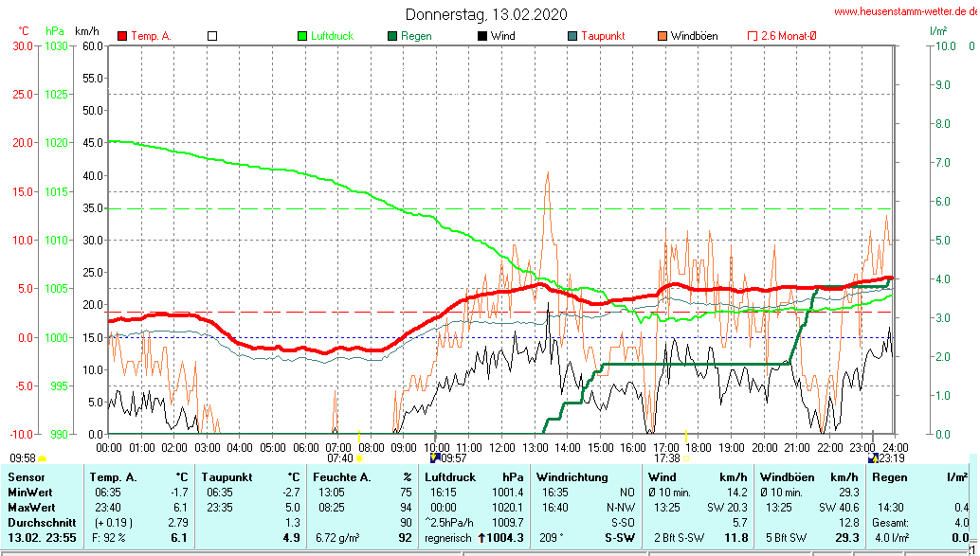
Task: Click the sunrise icon next to 07:40
Action: (x=359, y=458)
